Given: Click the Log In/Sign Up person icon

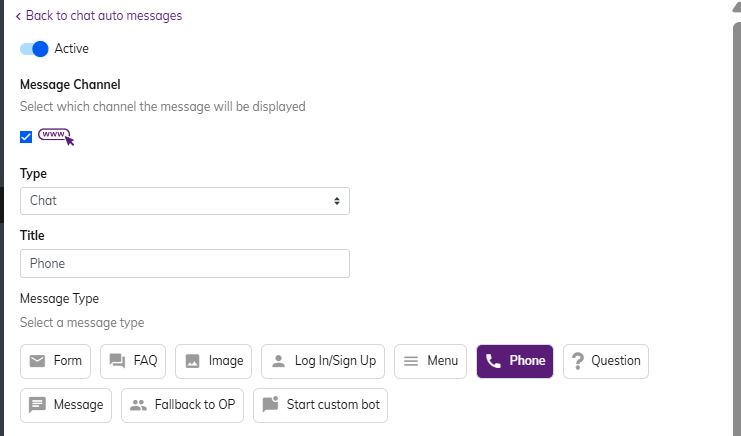Looking at the screenshot, I should coord(279,361).
